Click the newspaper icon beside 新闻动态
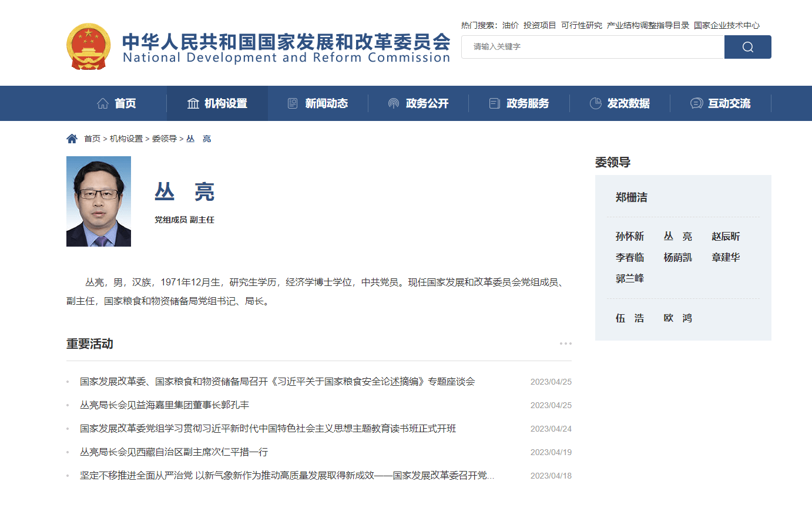The image size is (812, 515). pos(293,103)
